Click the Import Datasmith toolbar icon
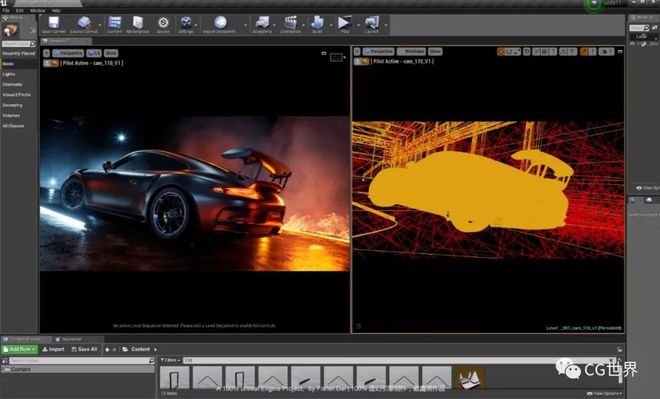Image resolution: width=660 pixels, height=399 pixels. pyautogui.click(x=220, y=23)
